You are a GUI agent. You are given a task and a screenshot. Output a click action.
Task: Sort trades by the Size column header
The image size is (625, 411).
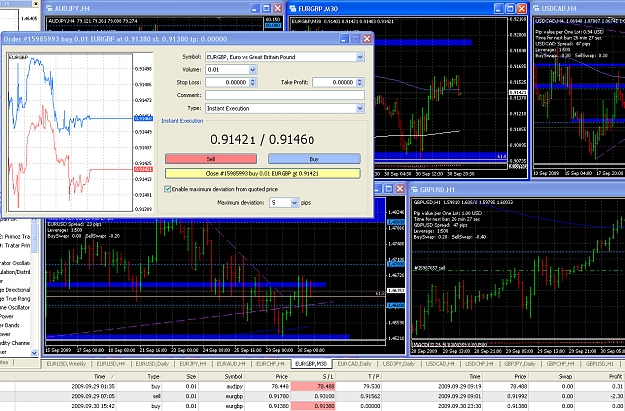pyautogui.click(x=191, y=376)
